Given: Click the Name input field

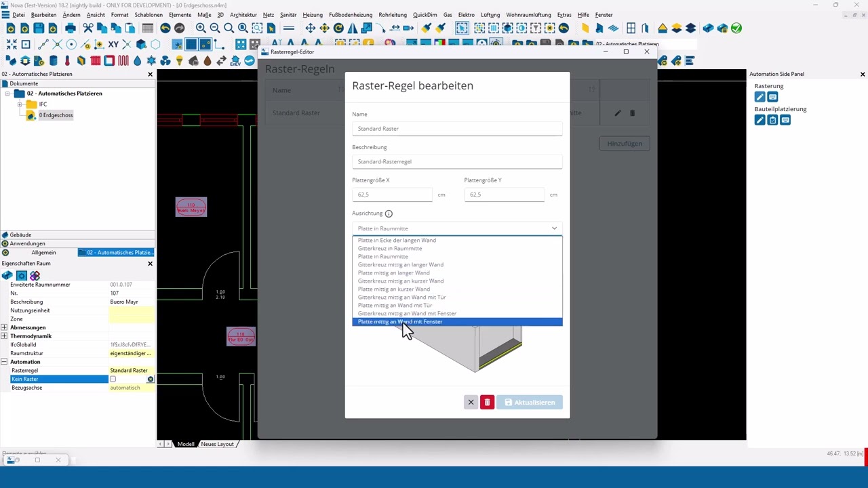Looking at the screenshot, I should click(457, 129).
